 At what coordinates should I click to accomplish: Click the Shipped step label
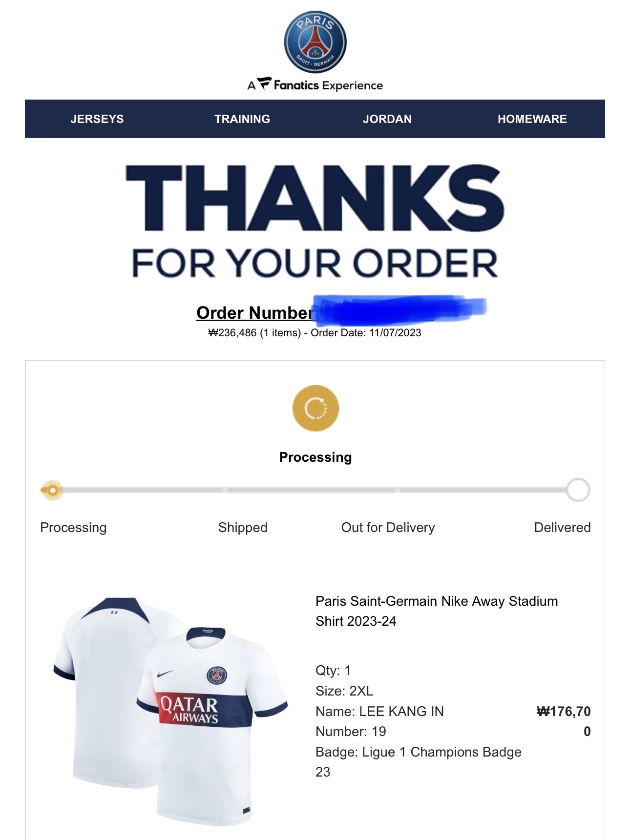tap(243, 527)
